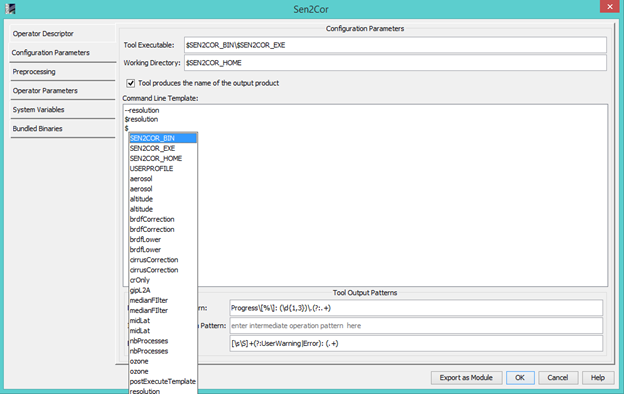Close the Sen2Cor dialog window
624x394 pixels.
coord(609,6)
